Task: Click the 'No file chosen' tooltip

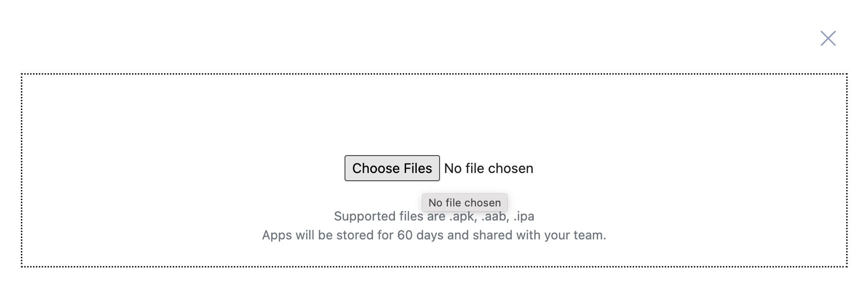Action: point(464,203)
